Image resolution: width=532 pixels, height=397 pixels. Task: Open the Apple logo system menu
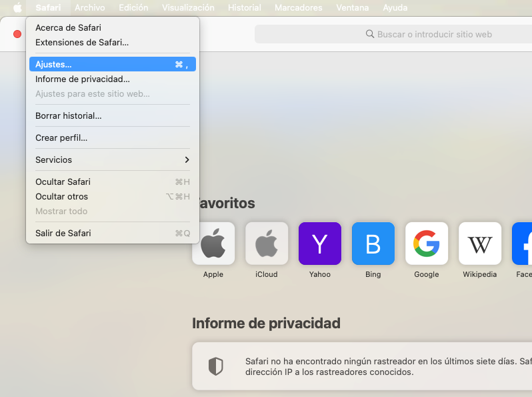[17, 8]
